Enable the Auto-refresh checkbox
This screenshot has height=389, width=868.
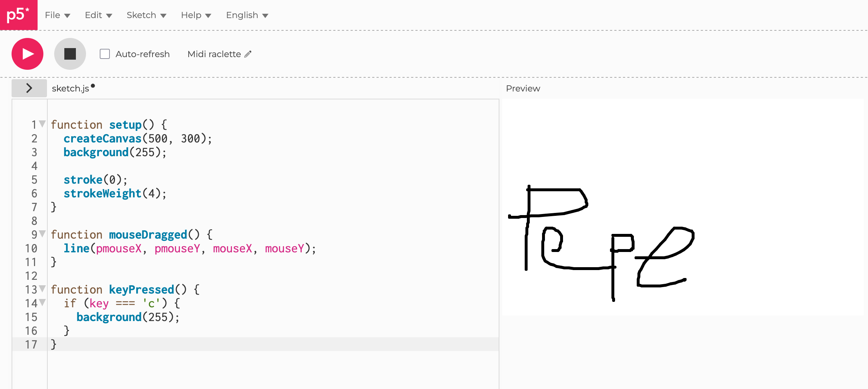[105, 54]
